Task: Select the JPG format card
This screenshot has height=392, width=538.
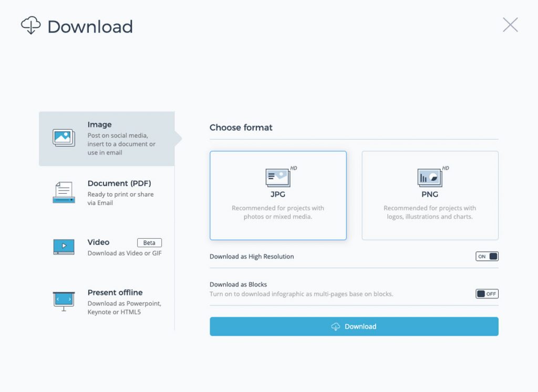Action: pyautogui.click(x=278, y=195)
